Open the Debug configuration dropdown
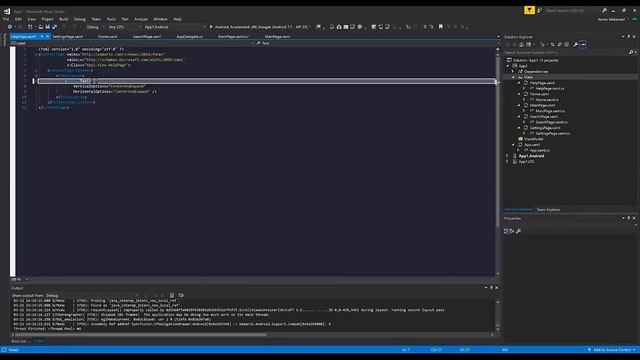The height and width of the screenshot is (360, 640). click(95, 27)
